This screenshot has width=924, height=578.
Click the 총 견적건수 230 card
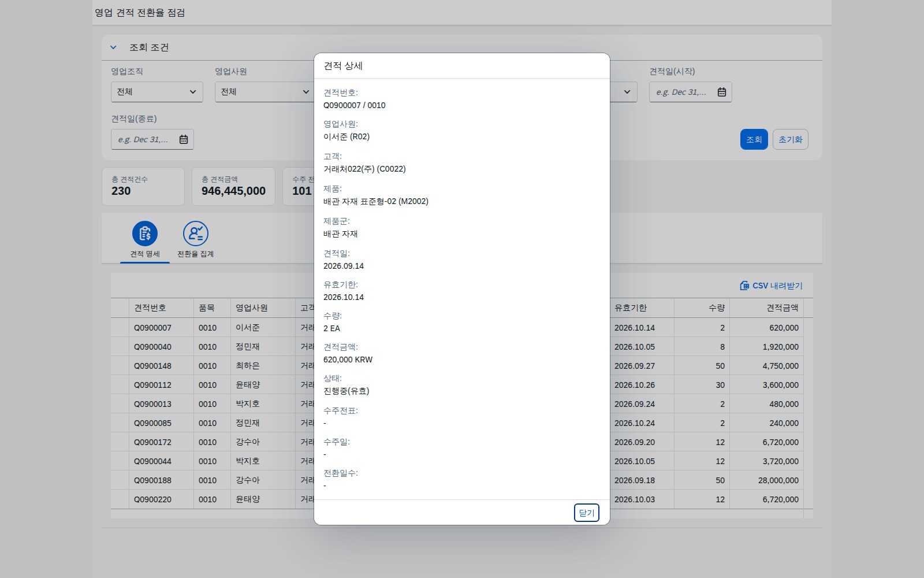pyautogui.click(x=143, y=186)
